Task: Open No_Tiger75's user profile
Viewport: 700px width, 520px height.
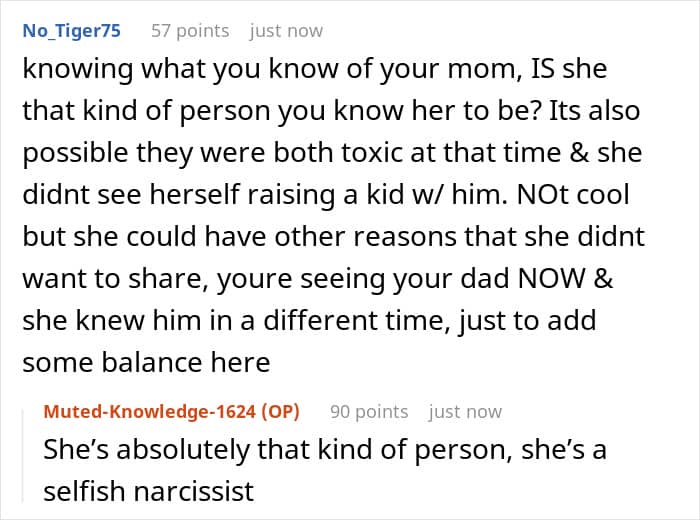Action: [71, 31]
